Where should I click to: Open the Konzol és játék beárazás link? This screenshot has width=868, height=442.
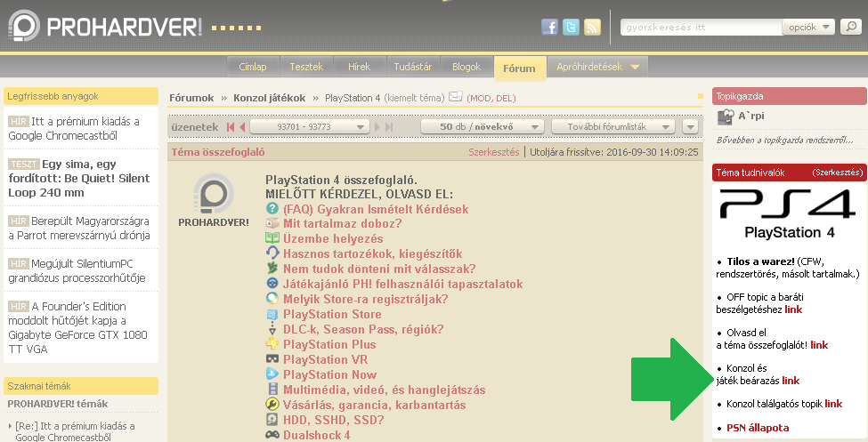(791, 381)
